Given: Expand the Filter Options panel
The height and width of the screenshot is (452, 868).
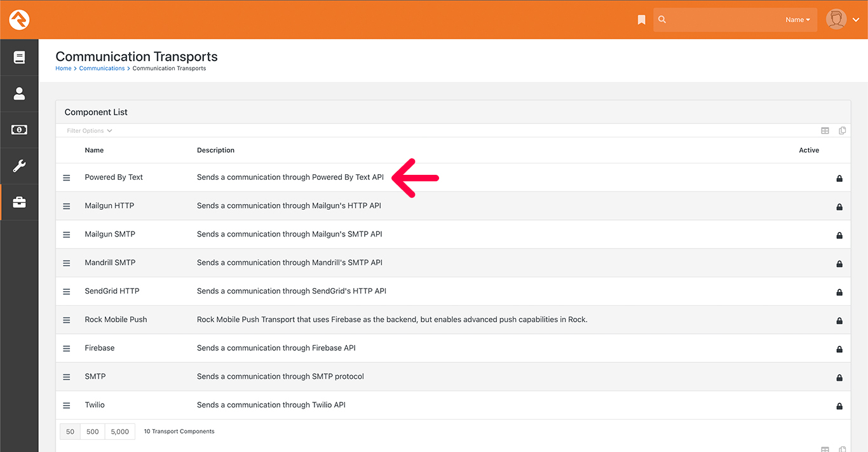Looking at the screenshot, I should 88,130.
